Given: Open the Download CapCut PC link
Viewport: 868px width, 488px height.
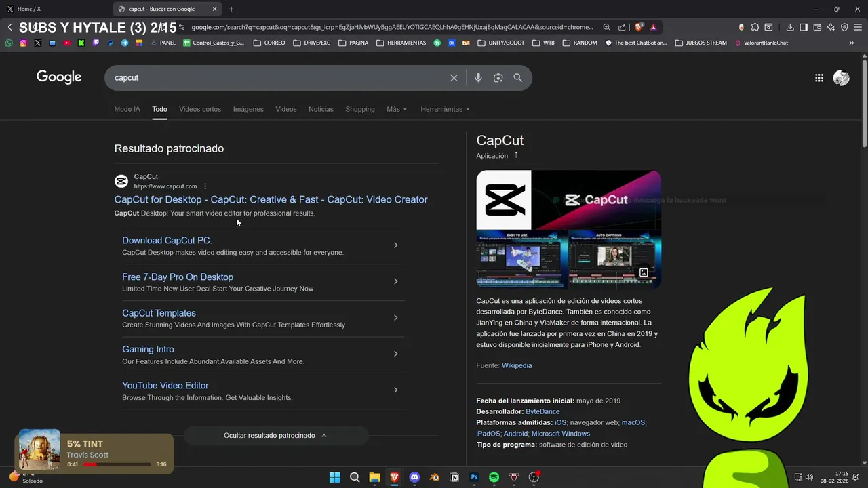Looking at the screenshot, I should coord(167,241).
